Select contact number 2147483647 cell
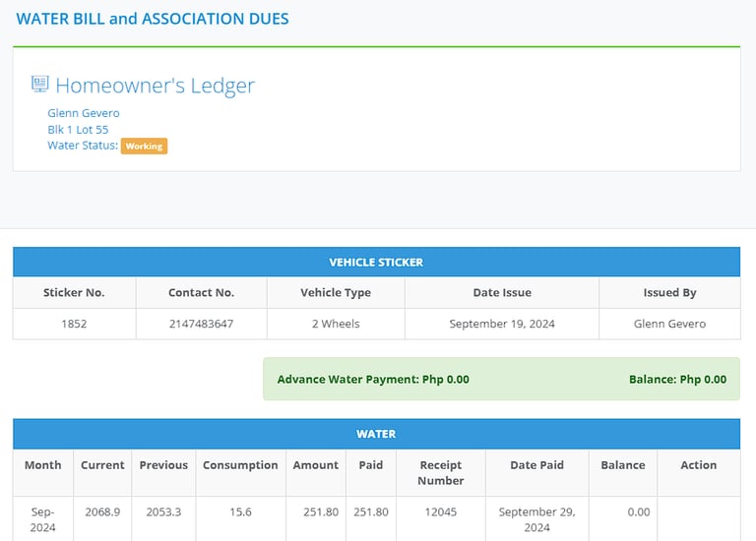 201,324
